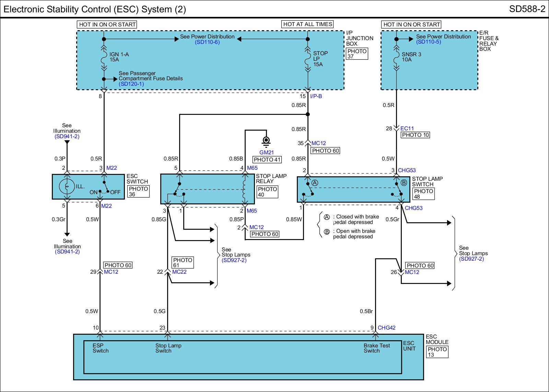View PHOTO 13 for the ESC module
Image resolution: width=549 pixels, height=392 pixels.
click(x=437, y=352)
